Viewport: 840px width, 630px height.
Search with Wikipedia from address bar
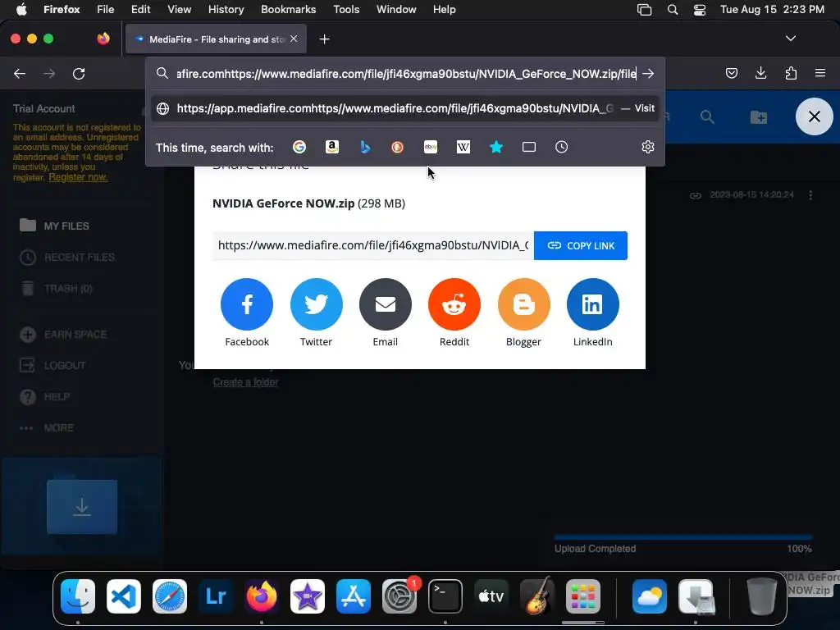click(463, 147)
